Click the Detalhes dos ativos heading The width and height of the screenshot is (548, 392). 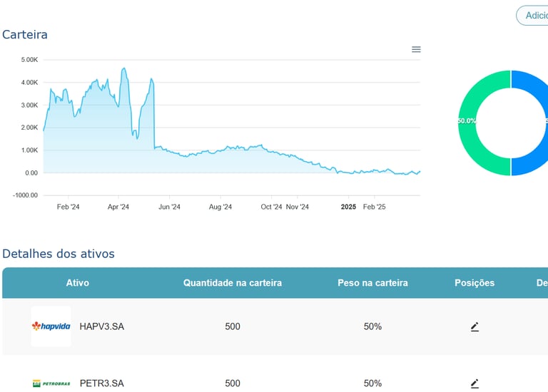[59, 254]
